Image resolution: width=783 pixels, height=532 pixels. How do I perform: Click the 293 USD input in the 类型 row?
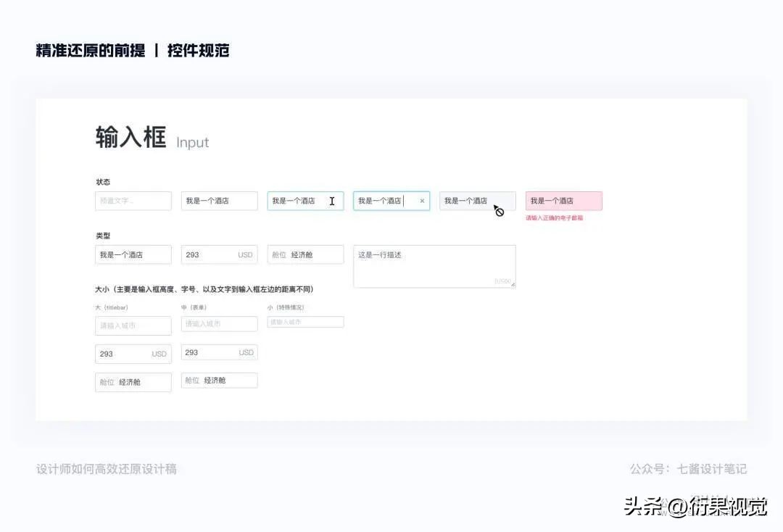pos(219,254)
